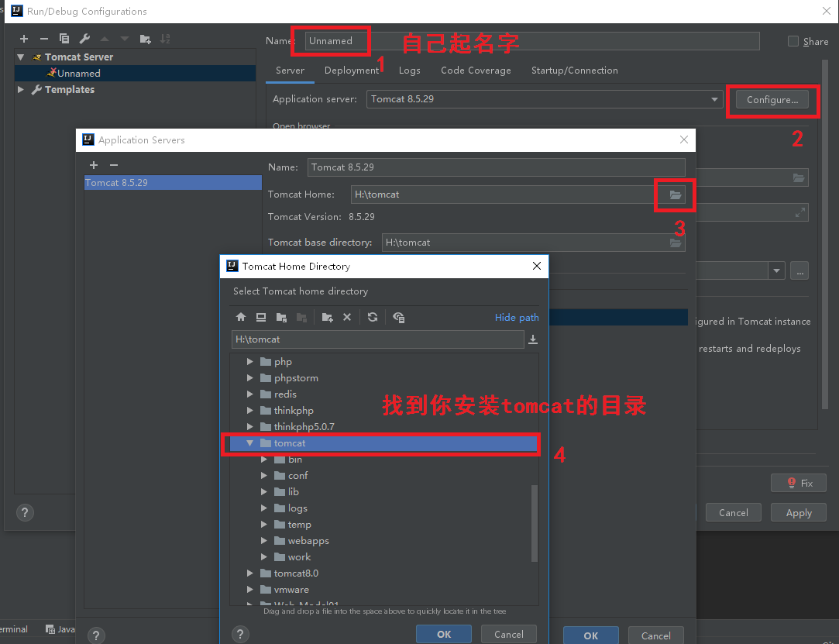Screen dimensions: 839x644
Task: Click configuration Name field containing Unnamed
Action: (x=532, y=40)
